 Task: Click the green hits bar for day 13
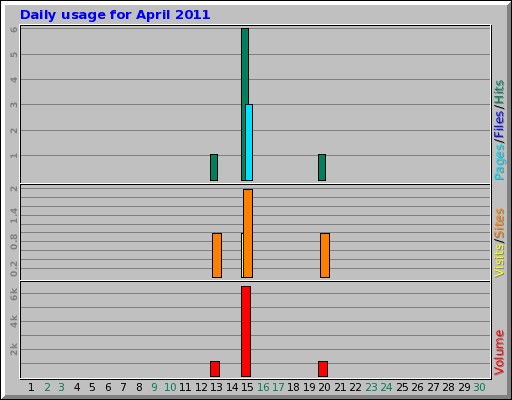pos(214,167)
